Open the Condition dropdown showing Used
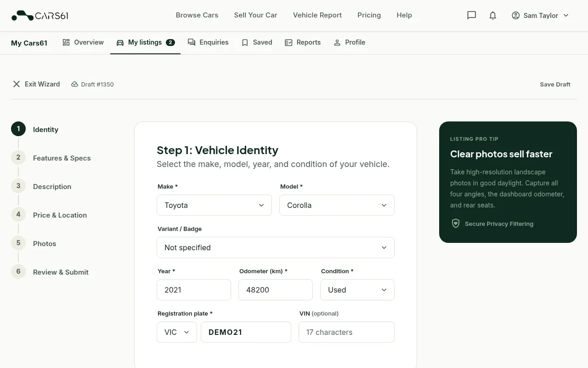The height and width of the screenshot is (368, 588). coord(357,290)
